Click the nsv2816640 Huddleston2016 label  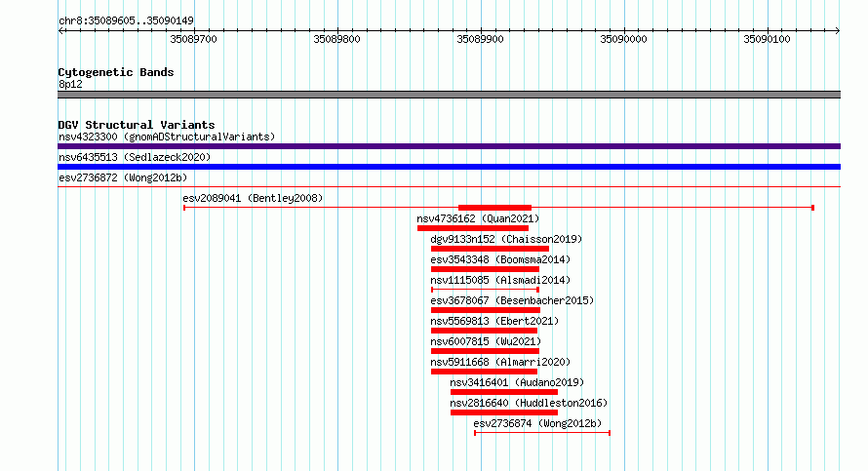(x=528, y=403)
